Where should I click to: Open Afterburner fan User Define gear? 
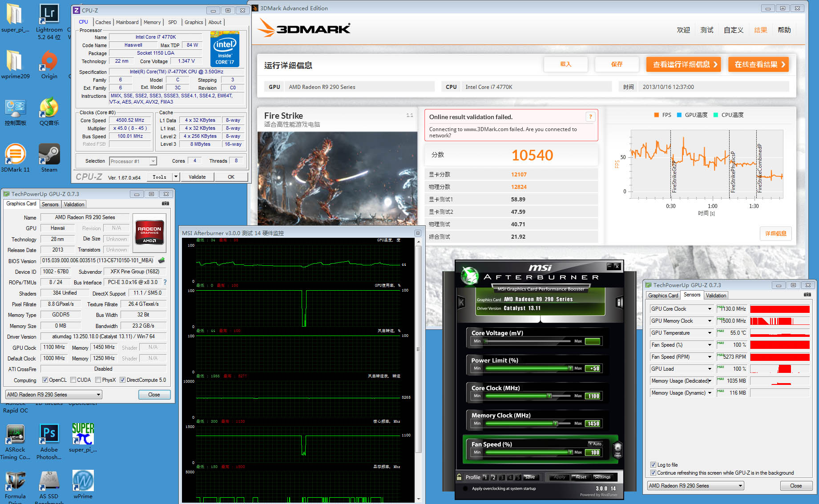617,449
